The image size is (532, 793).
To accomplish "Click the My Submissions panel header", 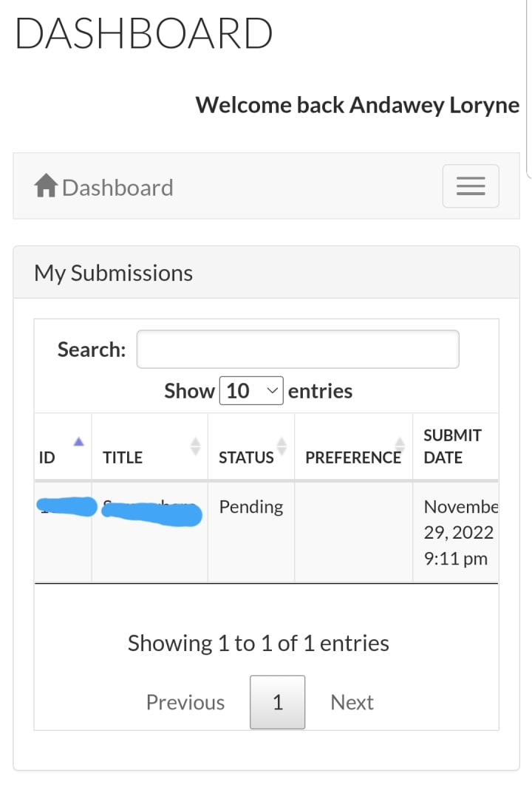I will point(114,273).
